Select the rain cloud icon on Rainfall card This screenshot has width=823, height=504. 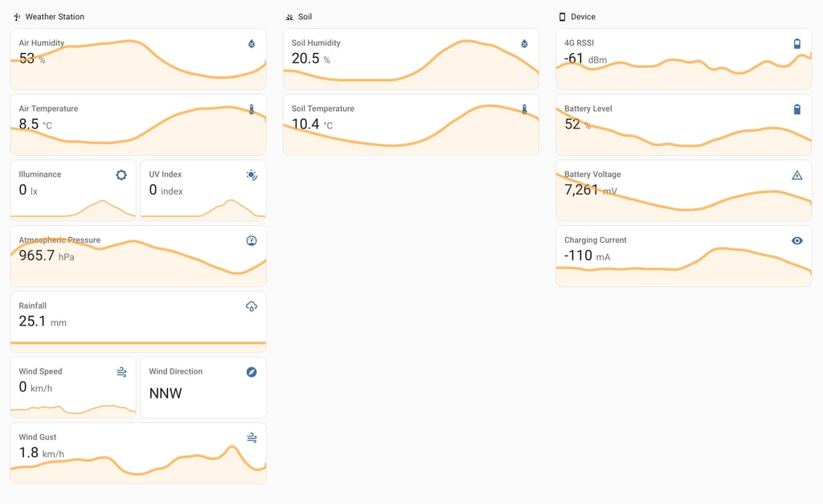(251, 306)
